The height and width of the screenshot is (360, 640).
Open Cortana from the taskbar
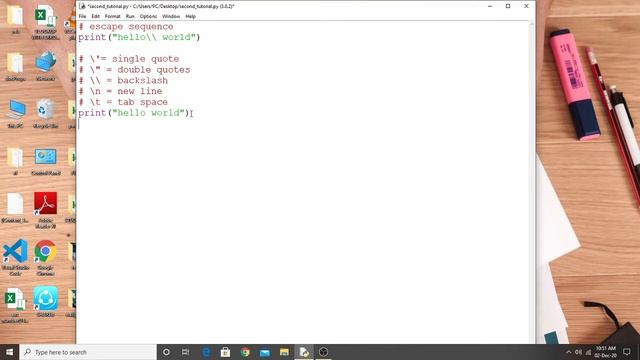166,352
